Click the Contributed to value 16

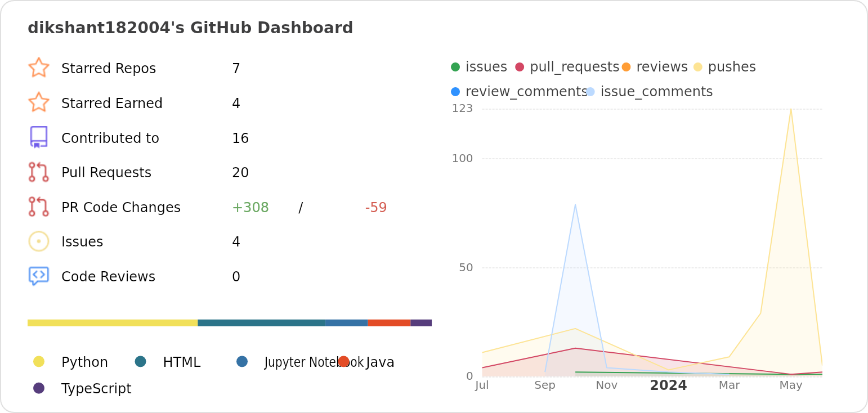240,138
